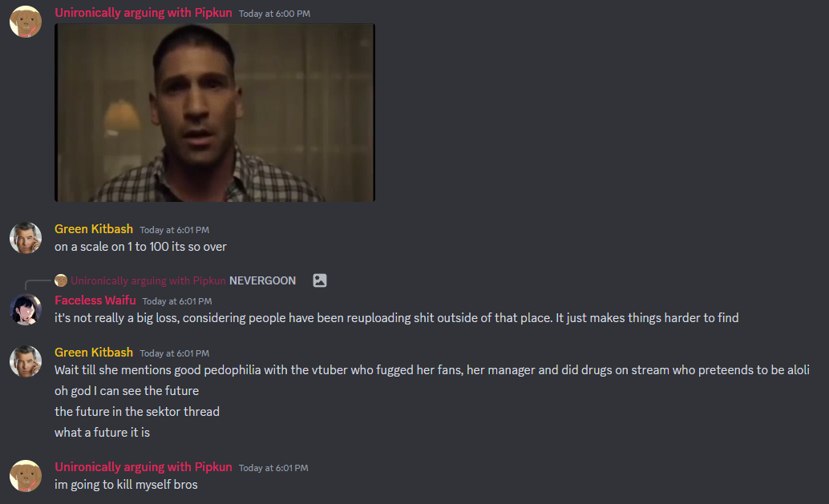Click the last 'Unironically arguing with Pipkun' username at bottom
Viewport: 829px width, 504px height.
tap(144, 467)
